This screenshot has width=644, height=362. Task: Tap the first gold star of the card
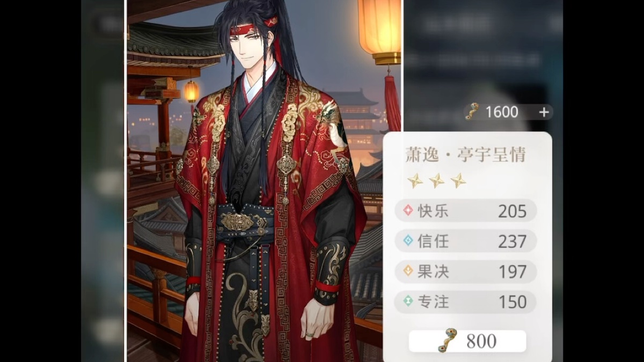pyautogui.click(x=414, y=181)
